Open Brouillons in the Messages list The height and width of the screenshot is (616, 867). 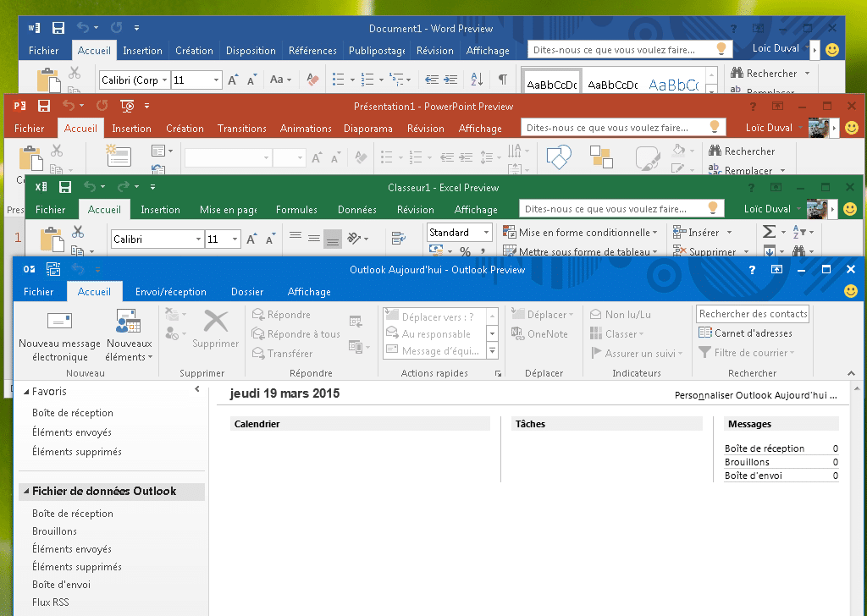747,462
